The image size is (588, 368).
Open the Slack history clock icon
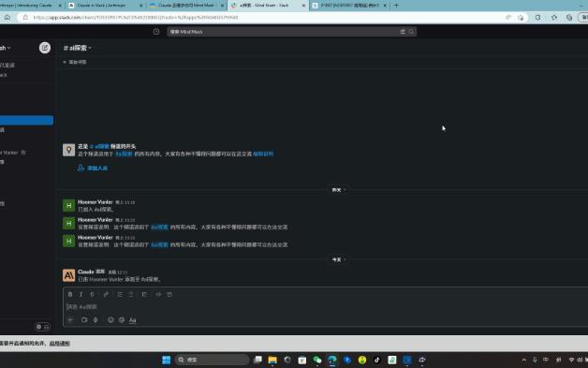(x=156, y=32)
